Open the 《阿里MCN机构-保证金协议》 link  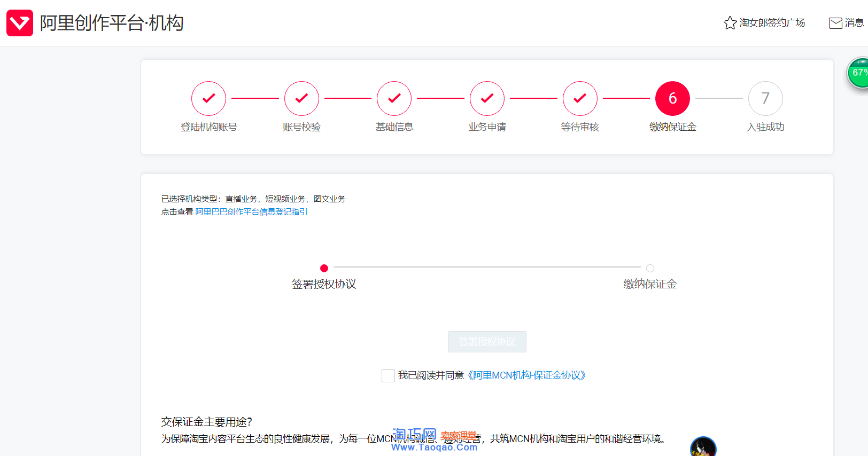(526, 375)
